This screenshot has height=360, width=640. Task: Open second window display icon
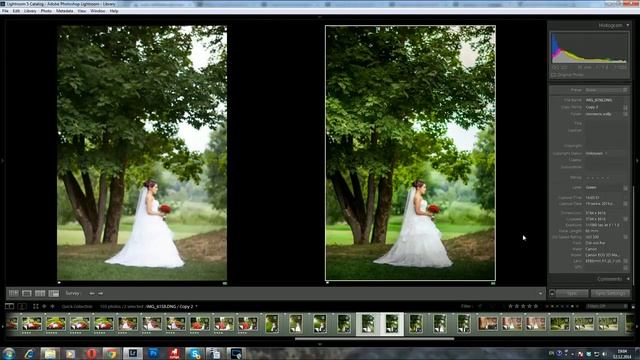[x=22, y=306]
